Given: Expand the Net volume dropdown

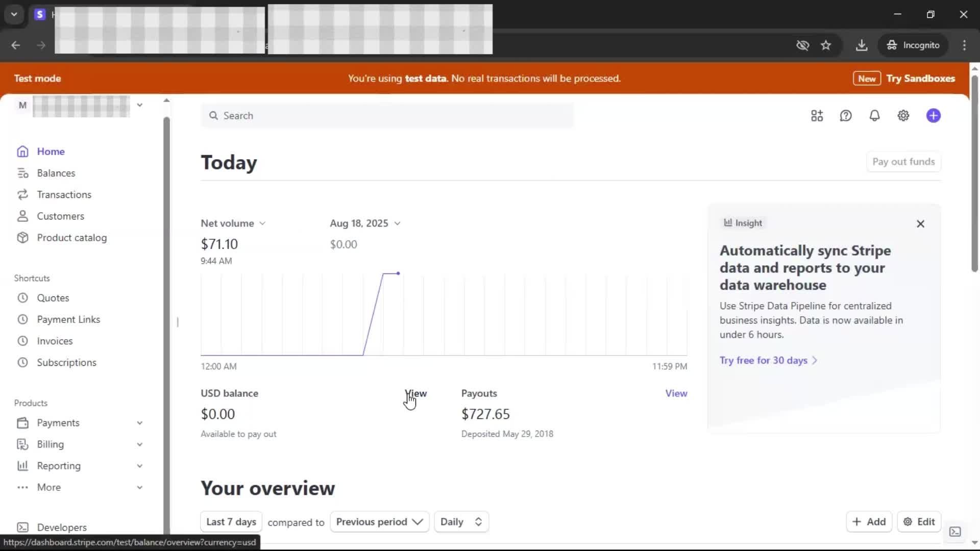Looking at the screenshot, I should tap(233, 223).
